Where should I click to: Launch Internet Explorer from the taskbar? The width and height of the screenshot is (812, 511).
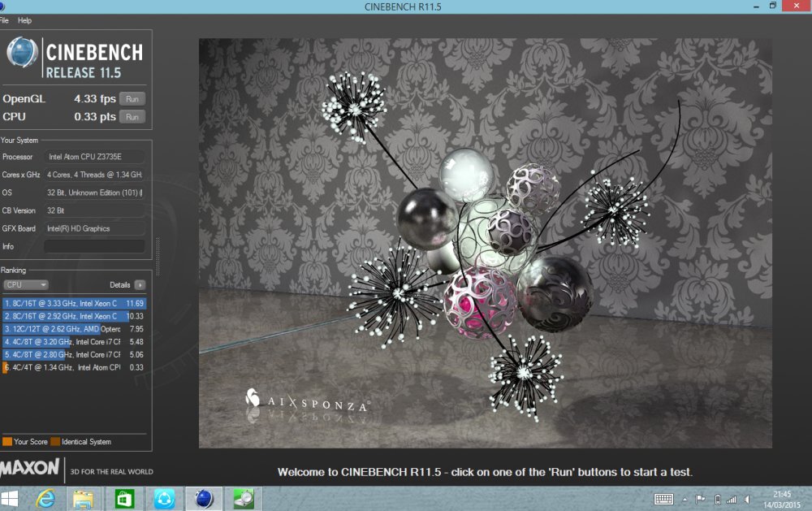coord(45,499)
